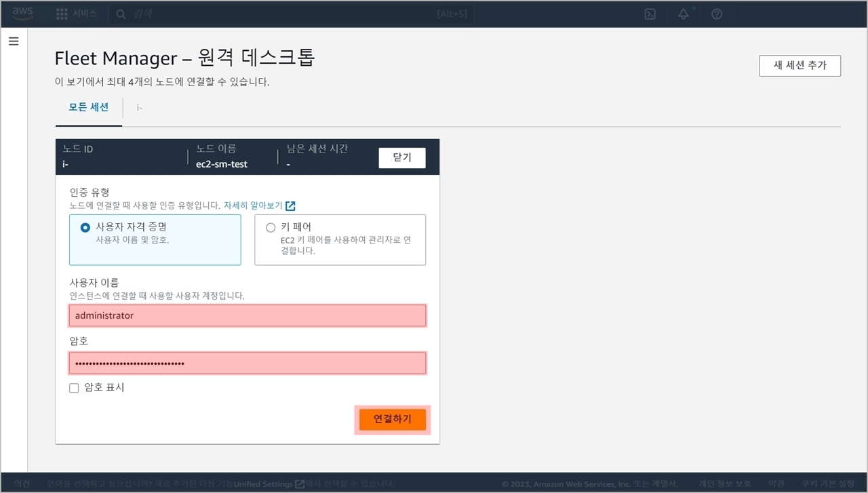Select 사용자 자격 증명 radio option
The height and width of the screenshot is (493, 868).
click(x=85, y=228)
